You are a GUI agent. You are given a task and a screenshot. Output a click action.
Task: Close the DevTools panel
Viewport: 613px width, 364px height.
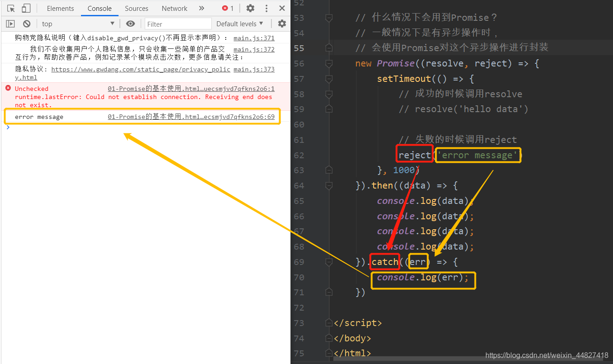(x=282, y=8)
